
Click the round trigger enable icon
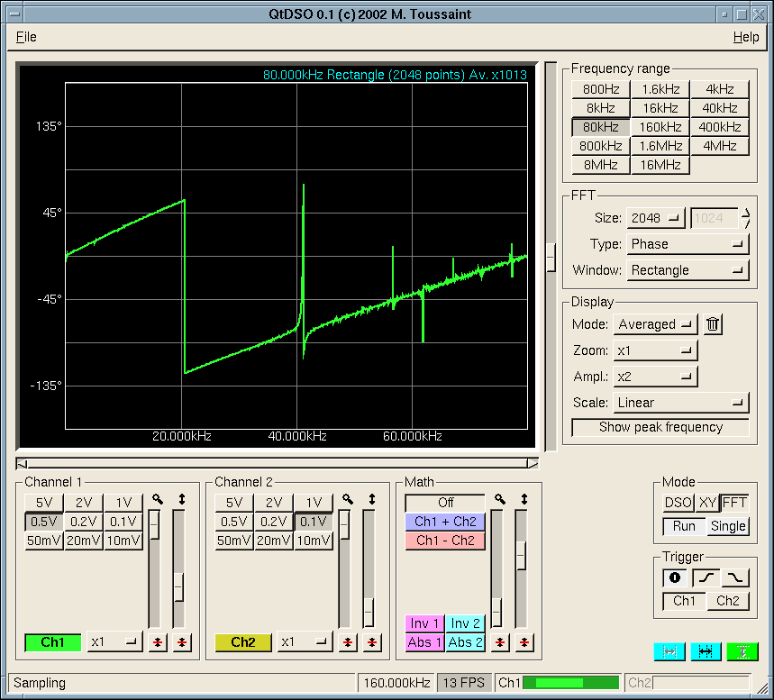[675, 577]
